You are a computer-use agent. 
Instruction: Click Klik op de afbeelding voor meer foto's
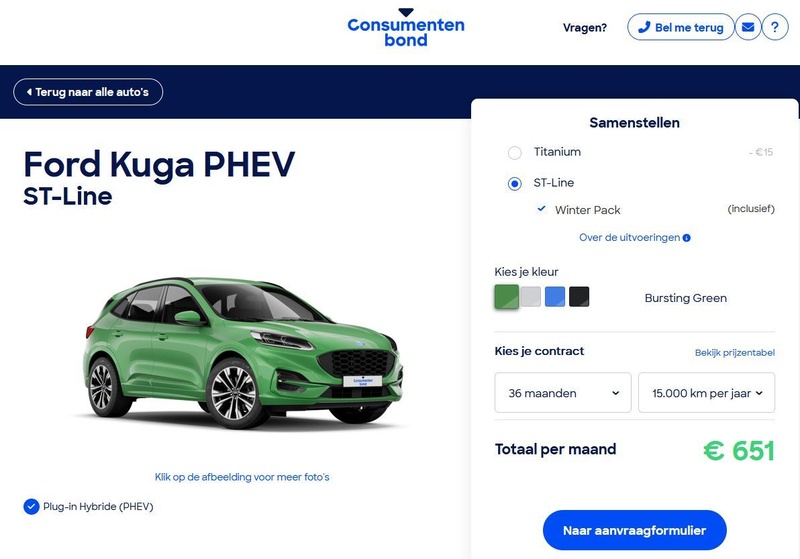tap(242, 477)
